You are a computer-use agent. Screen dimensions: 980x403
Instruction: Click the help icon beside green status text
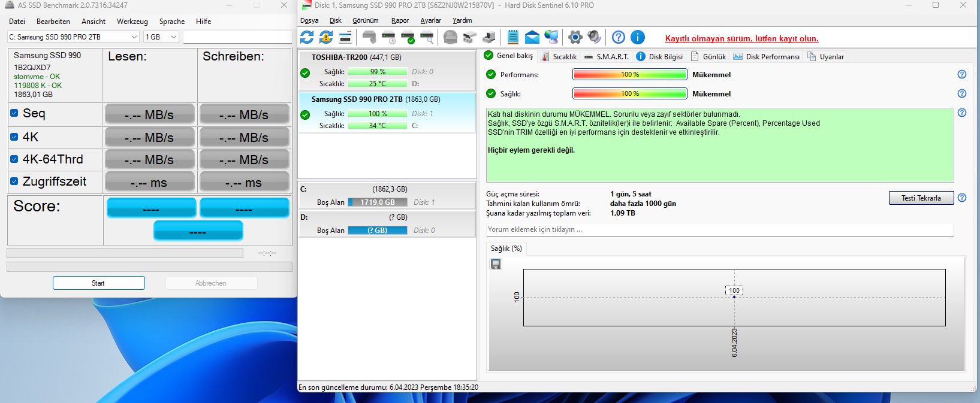click(x=962, y=113)
